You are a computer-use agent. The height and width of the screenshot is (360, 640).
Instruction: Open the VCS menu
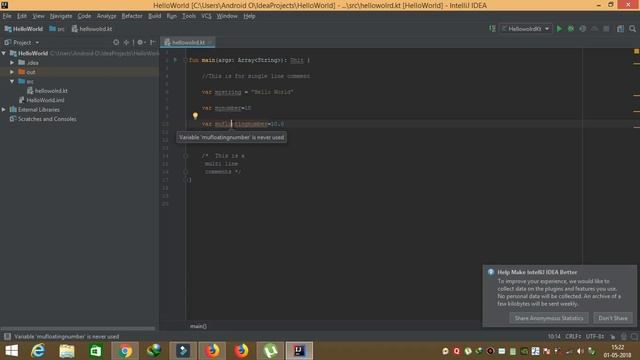(x=206, y=16)
